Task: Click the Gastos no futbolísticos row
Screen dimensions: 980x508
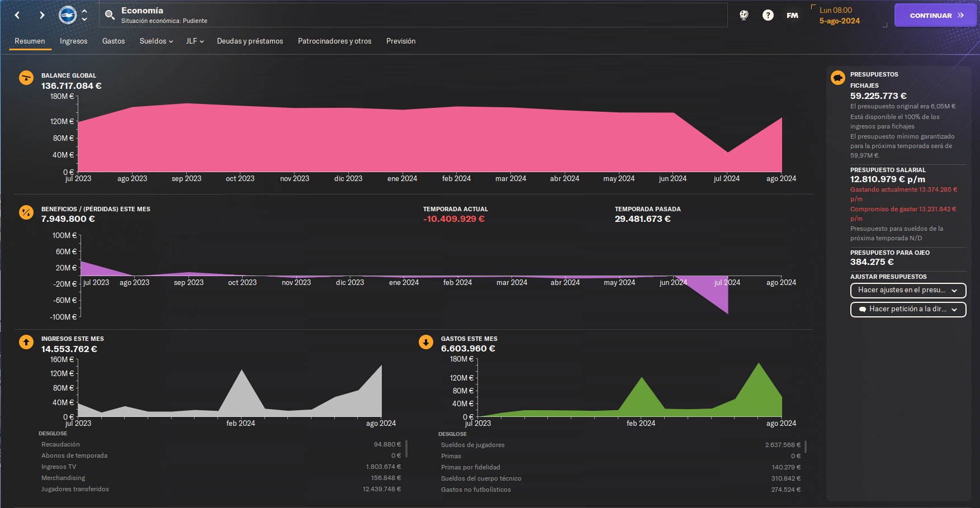Action: pyautogui.click(x=621, y=490)
